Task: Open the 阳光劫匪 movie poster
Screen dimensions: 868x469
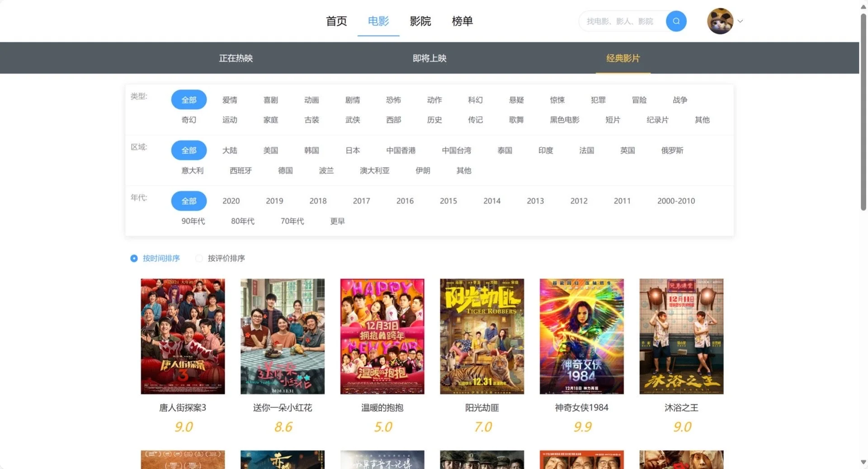Action: tap(482, 336)
